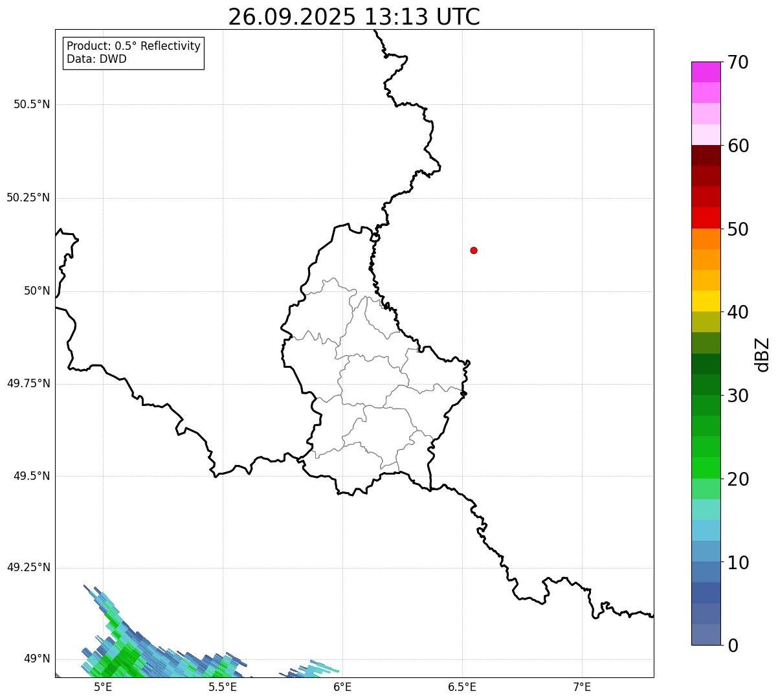Click the 6°E longitude label

(x=342, y=686)
